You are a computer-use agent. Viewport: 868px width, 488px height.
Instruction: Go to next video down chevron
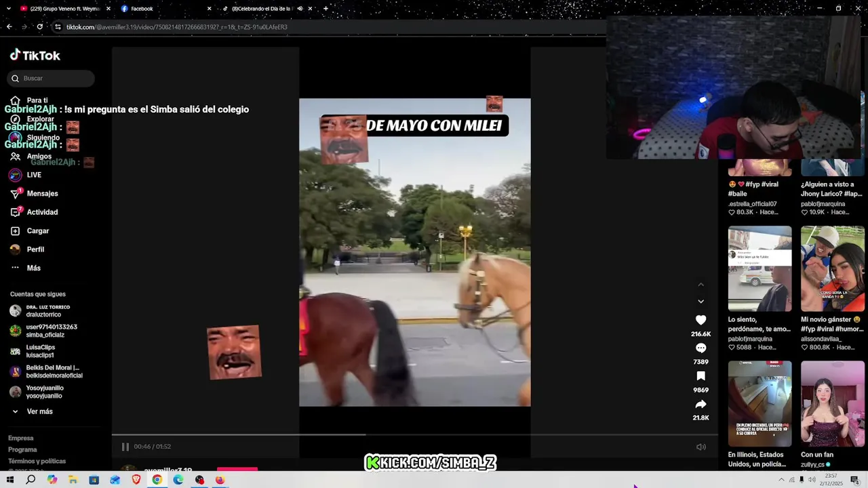click(x=701, y=302)
